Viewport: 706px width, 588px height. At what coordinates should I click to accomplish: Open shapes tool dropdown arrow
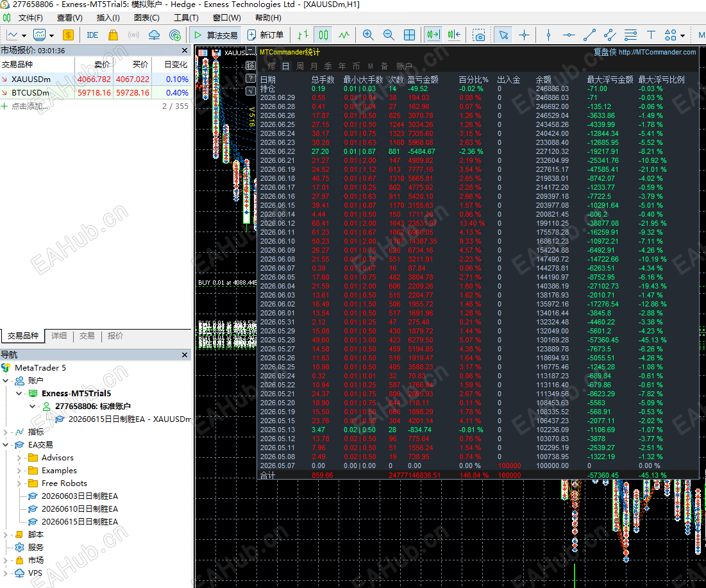pyautogui.click(x=682, y=35)
